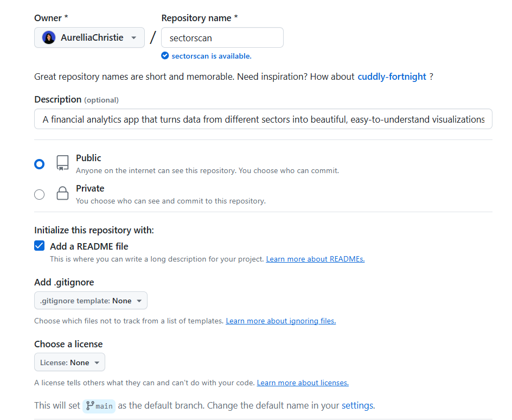The image size is (512, 420).
Task: Click the lock icon beside Private
Action: (x=62, y=193)
